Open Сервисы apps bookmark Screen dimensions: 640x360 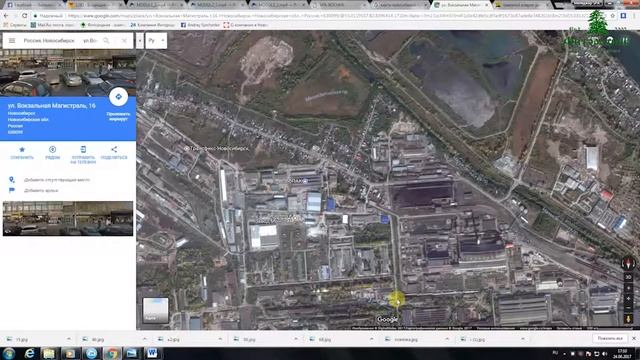[14, 25]
